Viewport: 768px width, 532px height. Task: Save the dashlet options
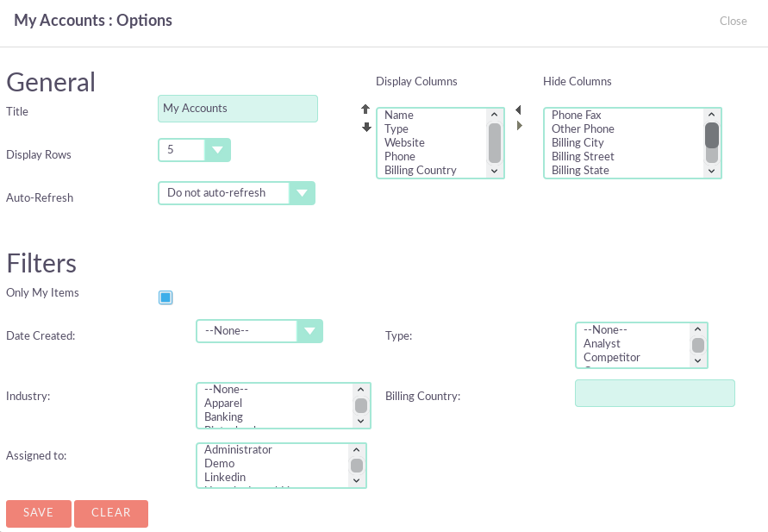point(39,513)
